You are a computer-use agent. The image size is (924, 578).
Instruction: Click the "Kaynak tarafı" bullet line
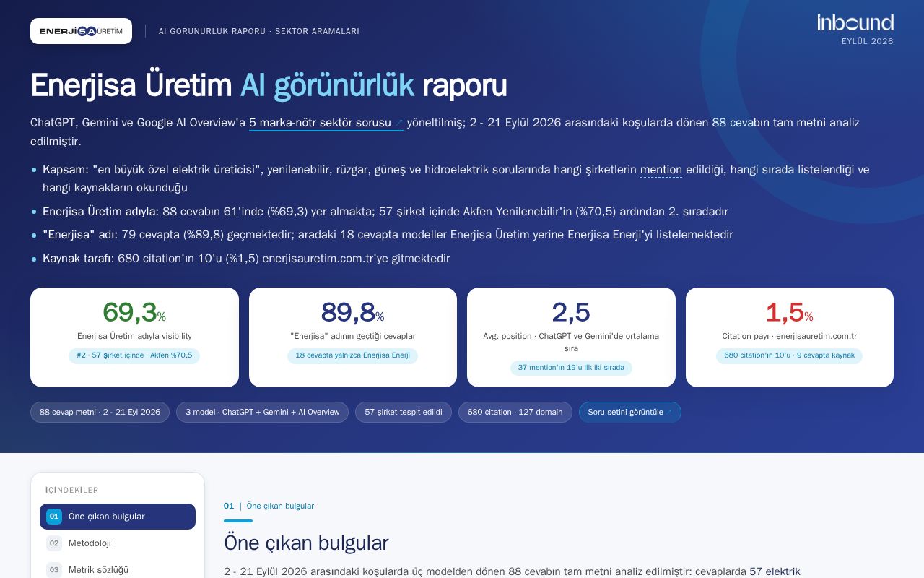tap(246, 259)
